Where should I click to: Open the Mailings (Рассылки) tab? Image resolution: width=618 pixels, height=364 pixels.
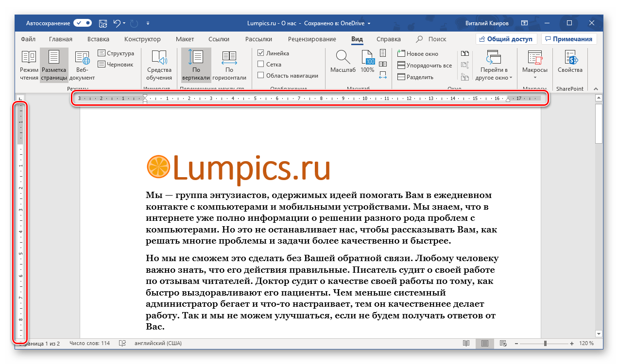(258, 39)
